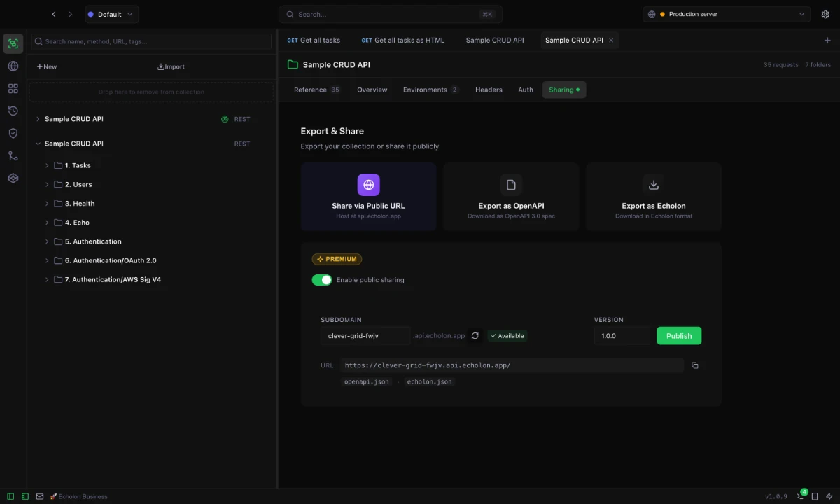Expand the 1. Tasks folder

point(47,165)
